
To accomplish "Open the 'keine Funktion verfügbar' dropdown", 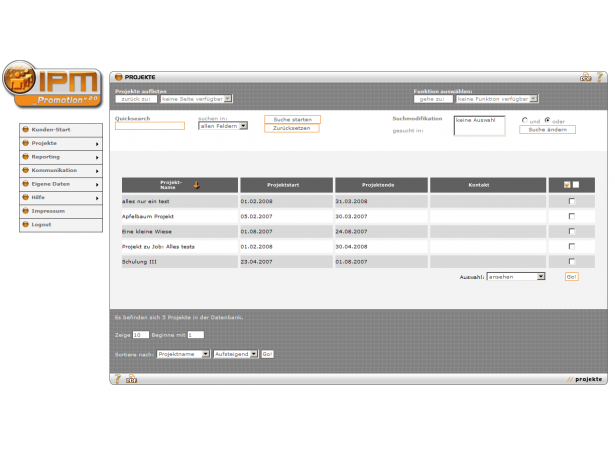I will pos(497,99).
